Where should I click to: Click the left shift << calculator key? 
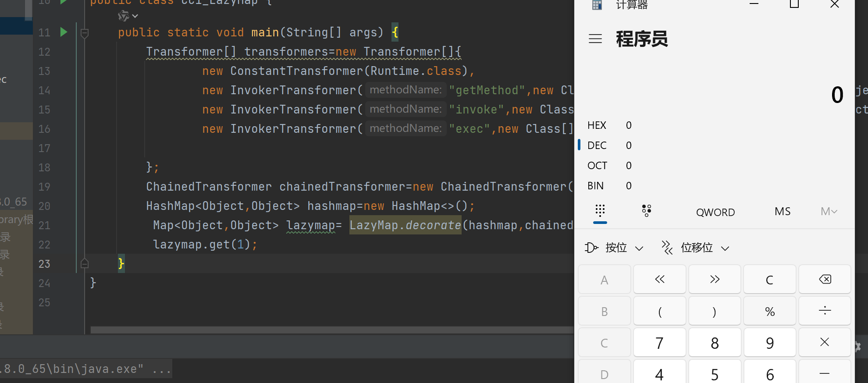click(660, 280)
